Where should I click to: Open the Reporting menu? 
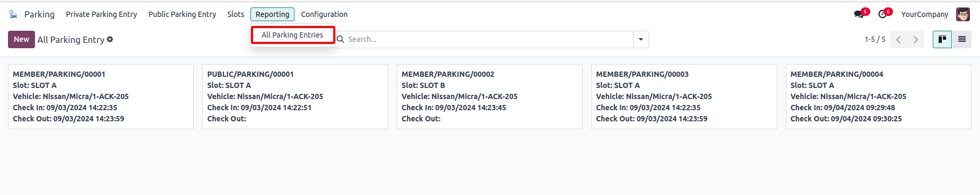(272, 14)
